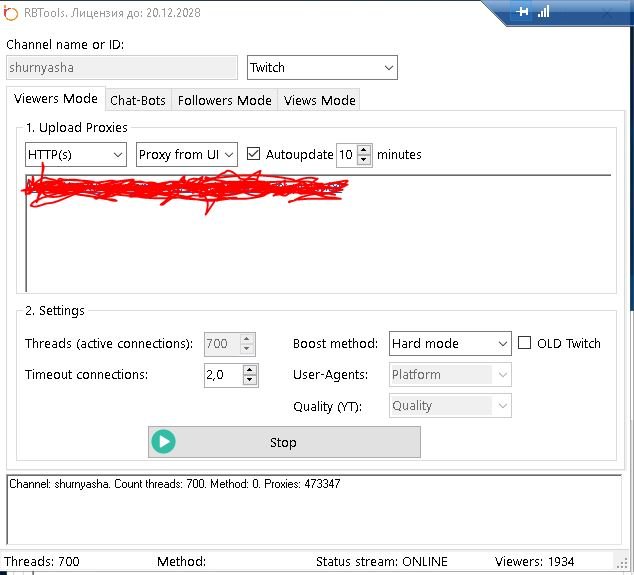Click the green play icon on Stop button

[x=164, y=442]
